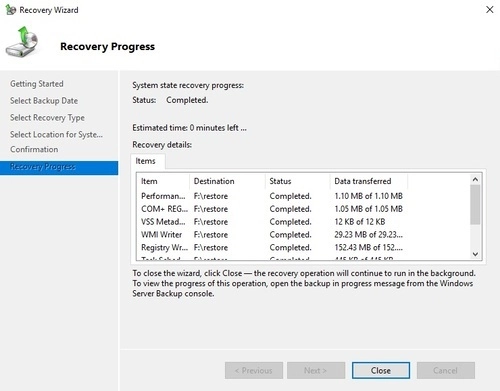Viewport: 500px width, 391px height.
Task: Click the Close button
Action: coord(381,370)
